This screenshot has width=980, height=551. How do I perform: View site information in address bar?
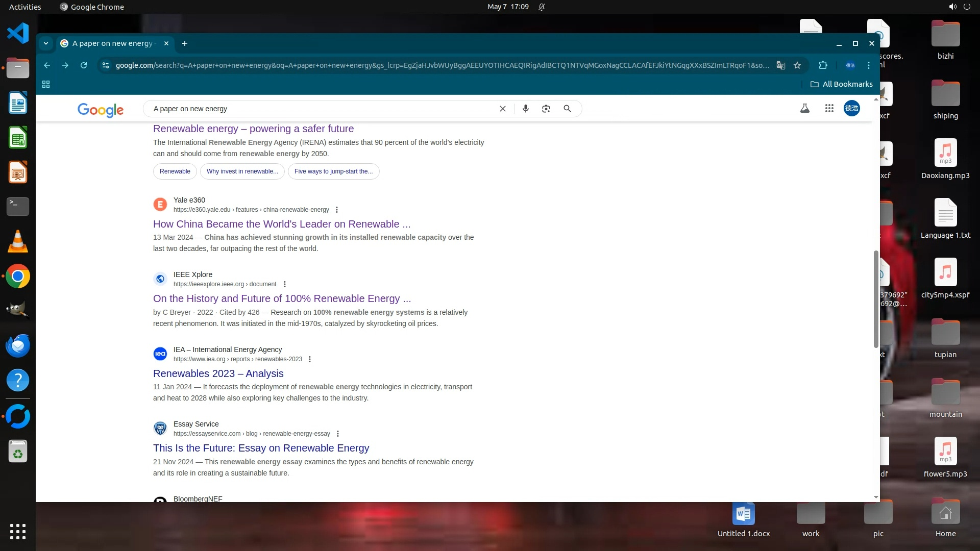pyautogui.click(x=106, y=65)
